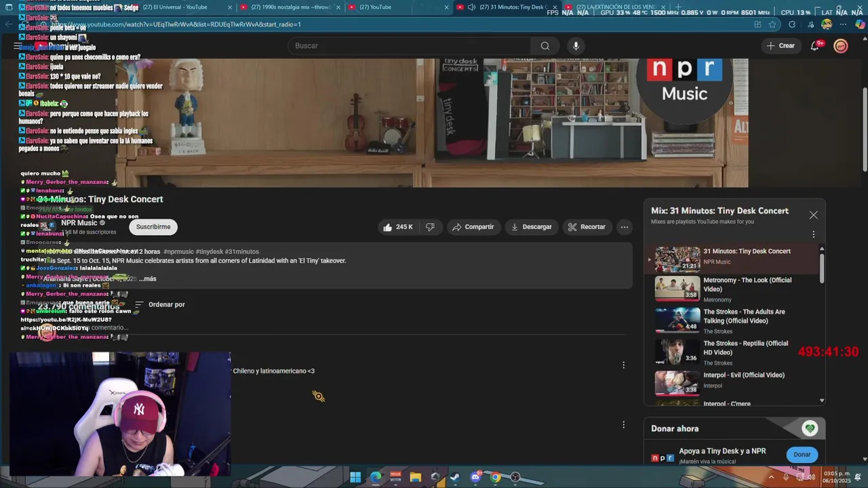Open more actions menu next to Recortar
Viewport: 868px width, 488px height.
coord(625,227)
